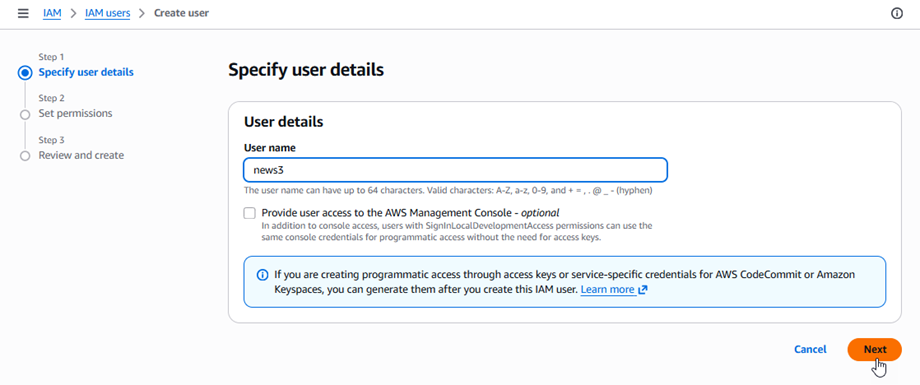Open the info panel icon
The width and height of the screenshot is (920, 385).
(897, 13)
